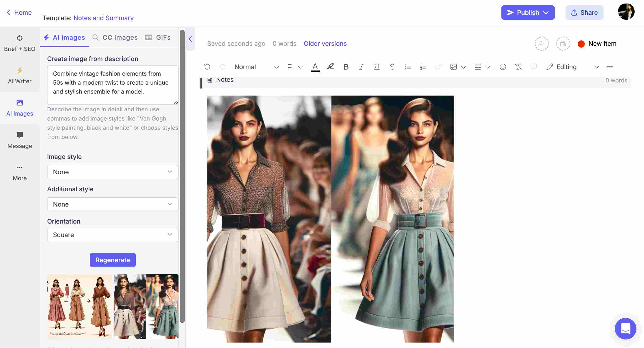Toggle underline formatting
Image resolution: width=644 pixels, height=348 pixels.
click(x=377, y=67)
